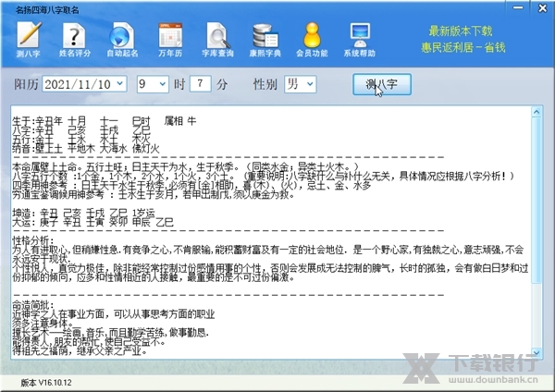Click the 本命属壁上土命 line
Image resolution: width=555 pixels, height=392 pixels.
[186, 166]
